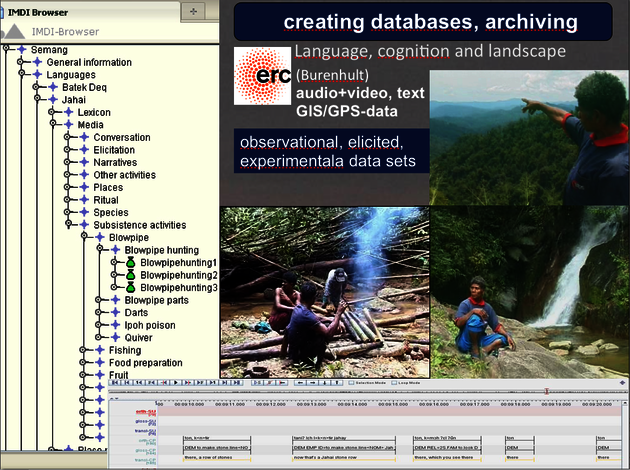Image resolution: width=630 pixels, height=470 pixels.
Task: Select the Fruit tree item label
Action: click(x=119, y=375)
